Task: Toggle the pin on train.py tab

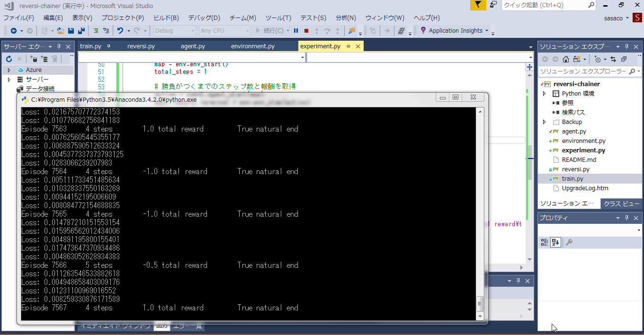Action: click(108, 46)
